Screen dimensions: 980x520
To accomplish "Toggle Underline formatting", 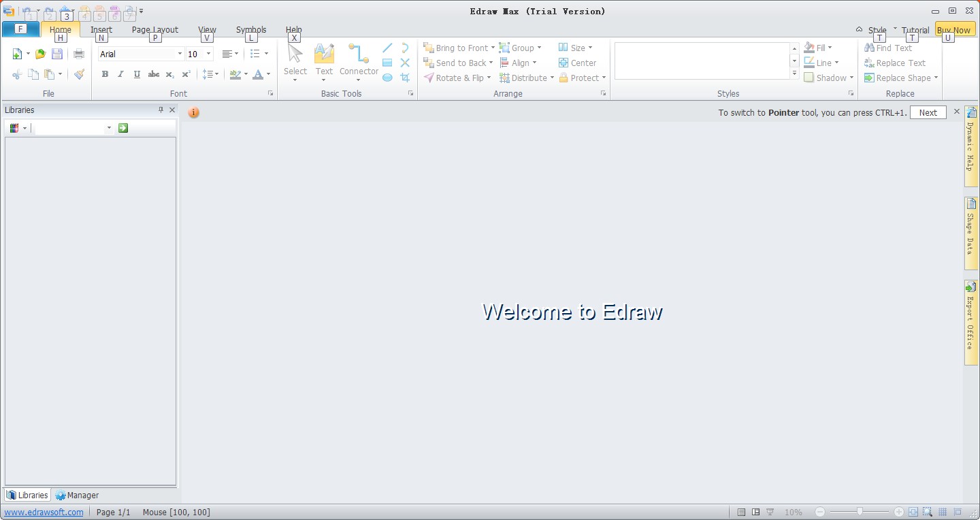I will click(137, 74).
